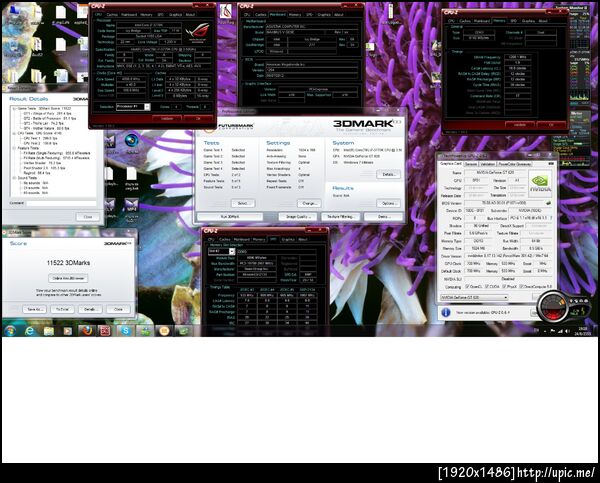Switch to the Sensors tab in GPU-Z
600x483 pixels.
471,164
